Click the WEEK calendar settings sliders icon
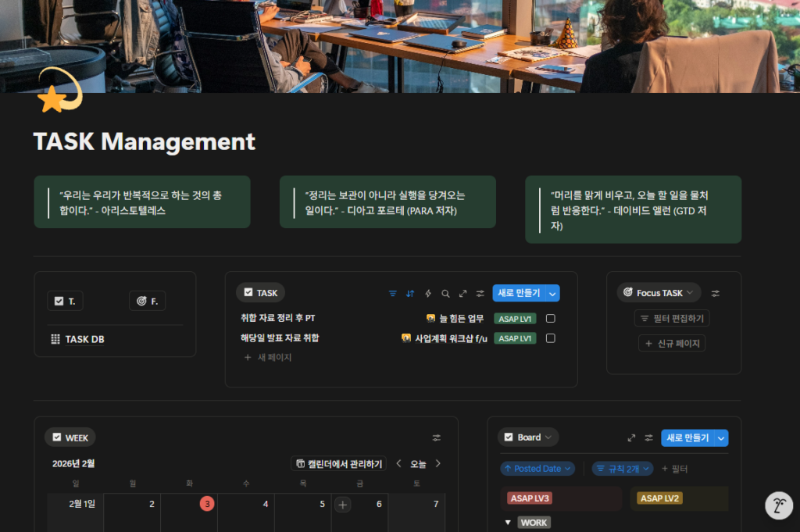The image size is (800, 532). click(x=436, y=437)
